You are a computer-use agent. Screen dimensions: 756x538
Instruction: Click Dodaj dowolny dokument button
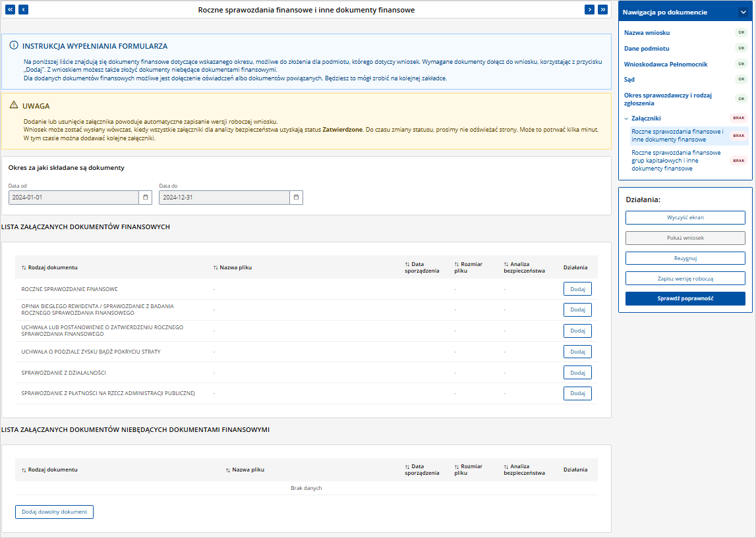click(54, 512)
